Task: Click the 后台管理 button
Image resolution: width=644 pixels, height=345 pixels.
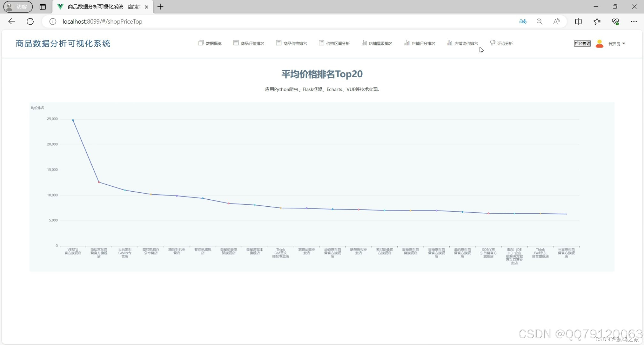Action: pyautogui.click(x=582, y=44)
